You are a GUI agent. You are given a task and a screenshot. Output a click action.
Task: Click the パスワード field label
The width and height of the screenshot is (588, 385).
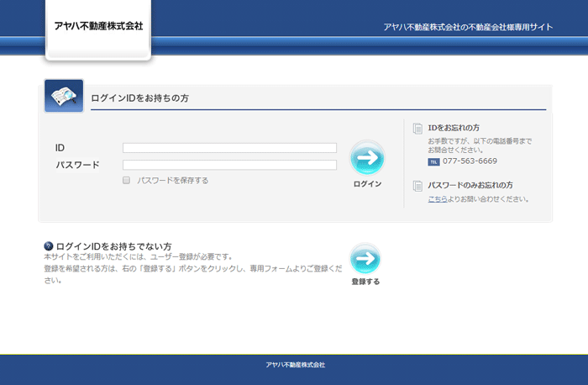coord(77,165)
